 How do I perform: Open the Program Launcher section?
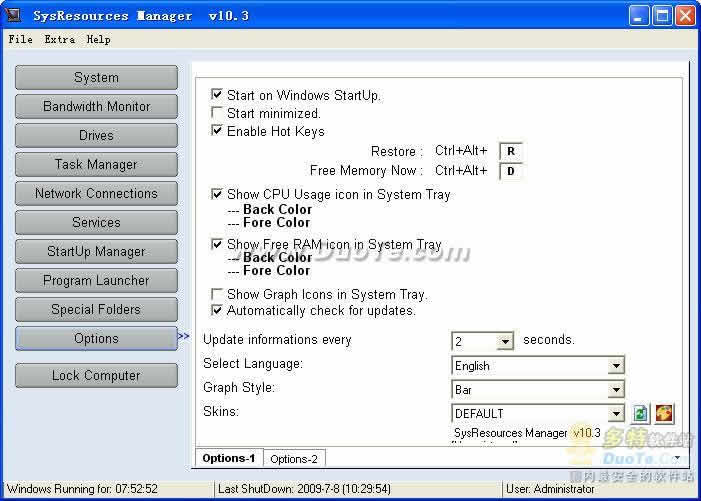pyautogui.click(x=96, y=281)
